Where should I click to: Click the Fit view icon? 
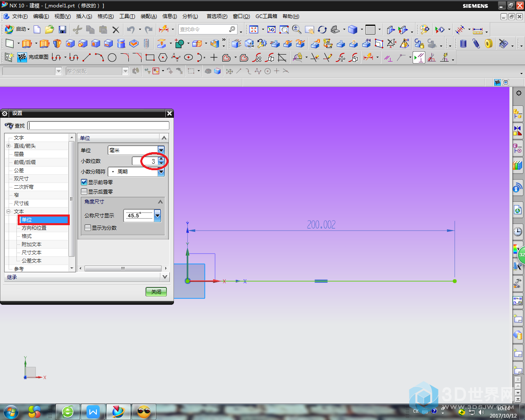pyautogui.click(x=254, y=30)
